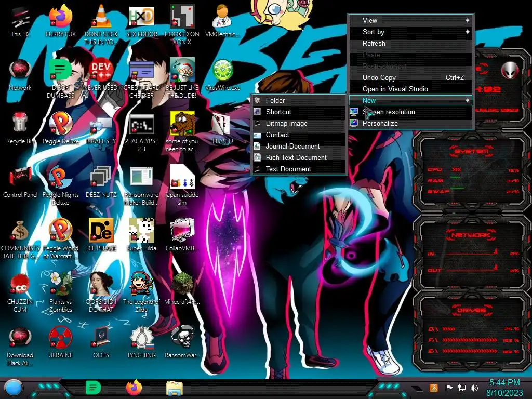Open the network tray icon
The height and width of the screenshot is (399, 532).
[462, 388]
